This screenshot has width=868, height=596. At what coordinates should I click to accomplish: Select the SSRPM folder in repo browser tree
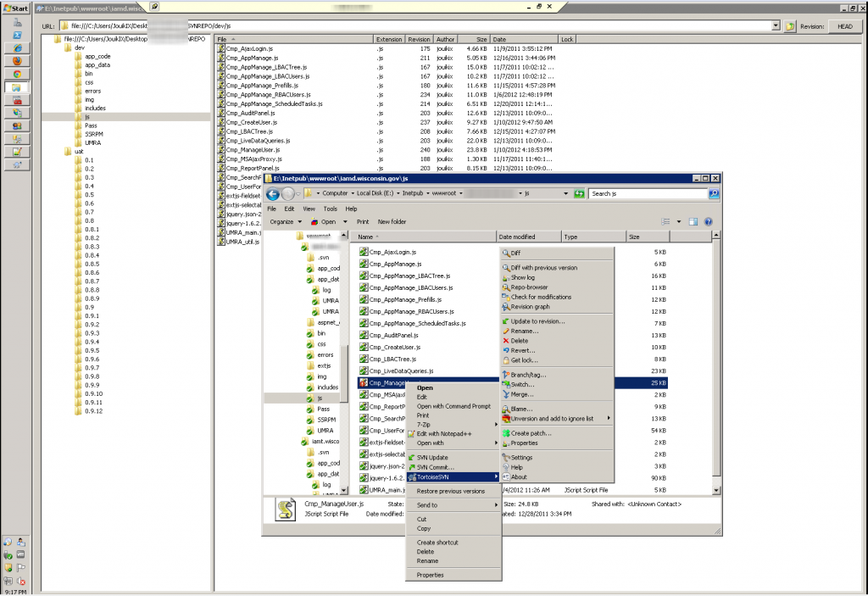[x=94, y=134]
